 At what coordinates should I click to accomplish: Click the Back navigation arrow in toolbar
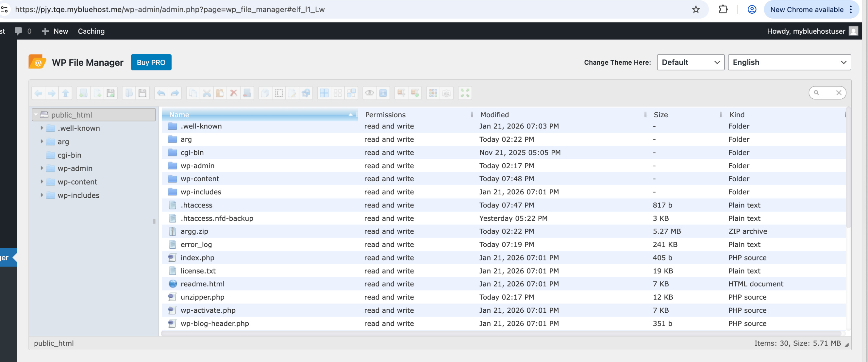click(x=39, y=93)
